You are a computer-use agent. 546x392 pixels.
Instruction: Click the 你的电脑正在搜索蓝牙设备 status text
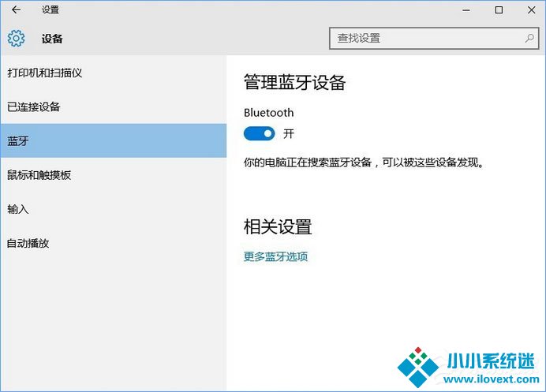365,162
